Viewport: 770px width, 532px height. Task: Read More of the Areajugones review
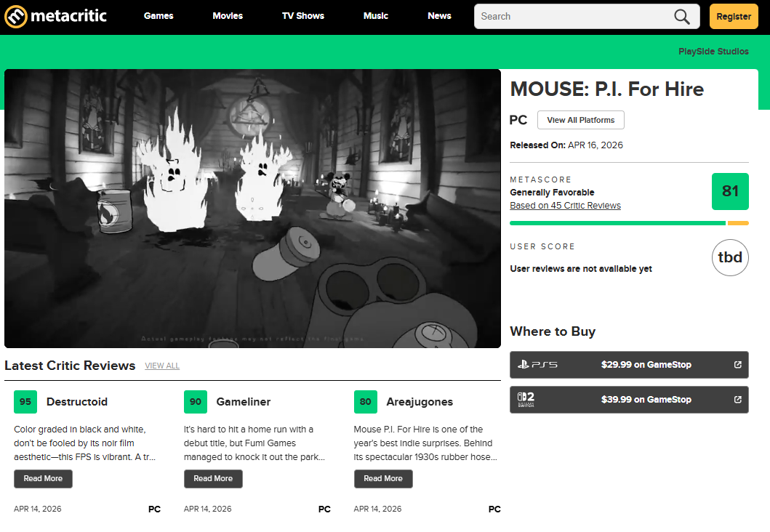pos(383,478)
